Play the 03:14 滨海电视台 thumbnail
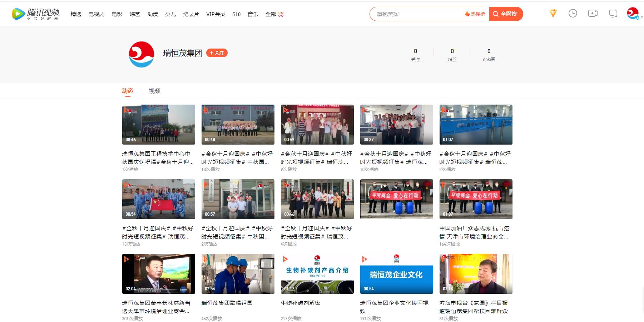Screen dimensions: 644x322 (476, 274)
